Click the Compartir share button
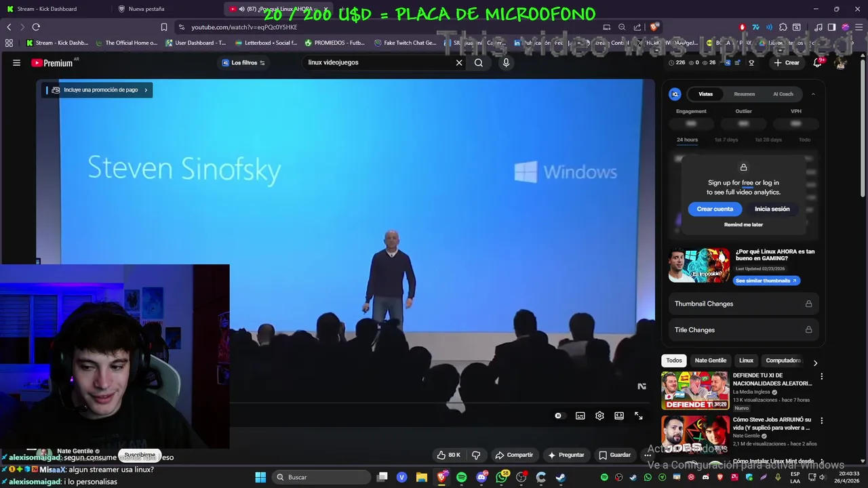This screenshot has width=868, height=488. [x=514, y=455]
